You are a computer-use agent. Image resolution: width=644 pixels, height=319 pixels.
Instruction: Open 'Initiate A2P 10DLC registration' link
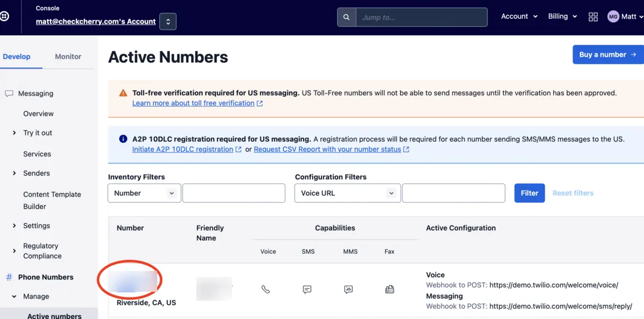pyautogui.click(x=183, y=149)
